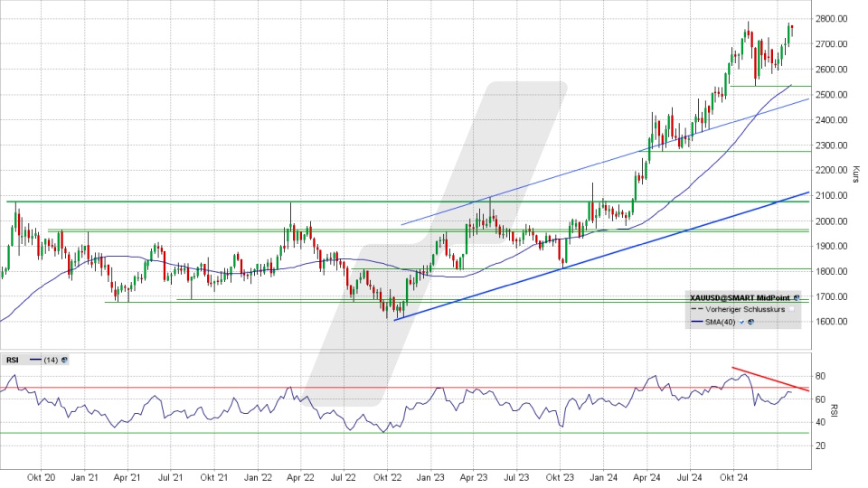Screen dimensions: 868x488
Task: Click the globe icon beside XAUUSD@SMART MidPoint
Action: click(797, 297)
